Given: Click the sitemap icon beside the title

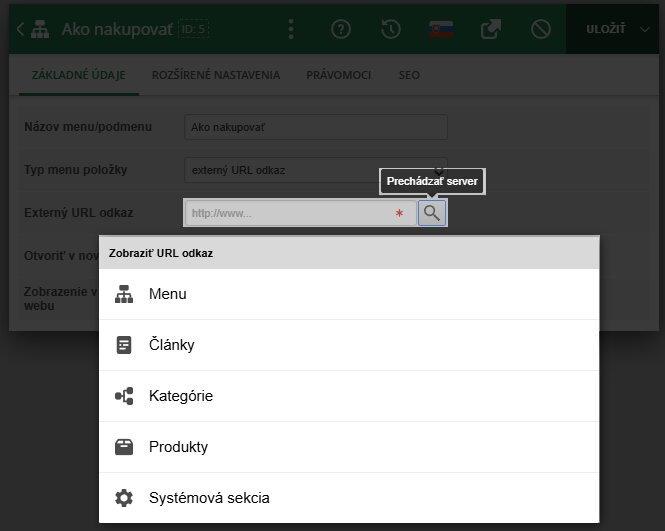Looking at the screenshot, I should [x=40, y=29].
